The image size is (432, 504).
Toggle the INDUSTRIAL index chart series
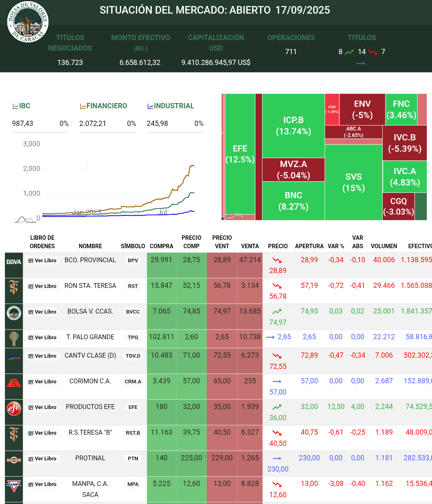(171, 106)
